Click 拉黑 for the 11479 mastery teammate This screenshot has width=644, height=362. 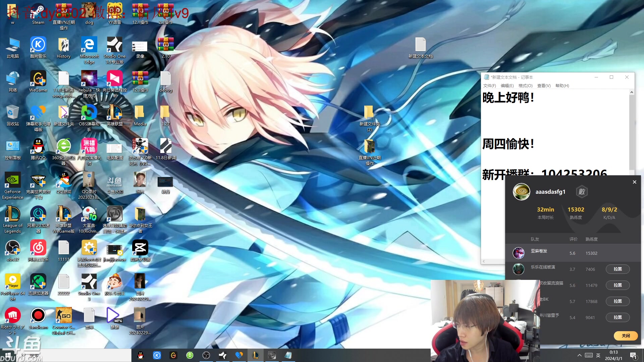click(x=618, y=285)
